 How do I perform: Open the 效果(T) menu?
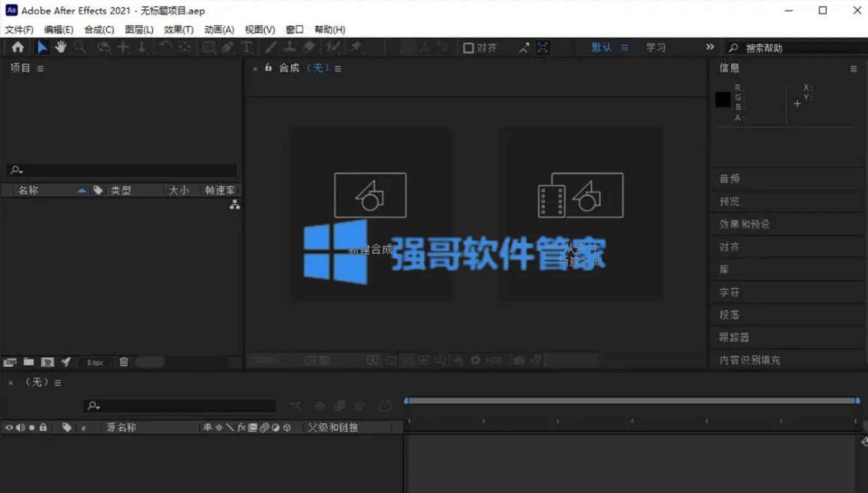coord(178,29)
